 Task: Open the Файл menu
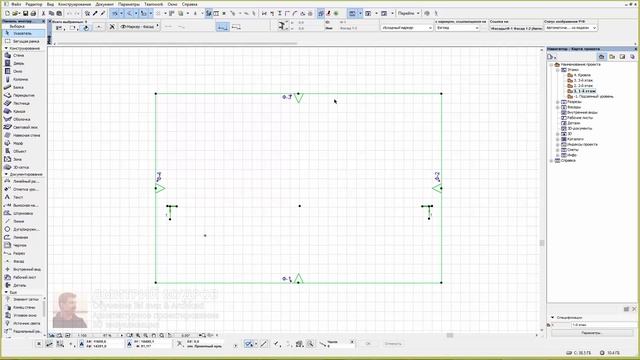click(x=16, y=4)
